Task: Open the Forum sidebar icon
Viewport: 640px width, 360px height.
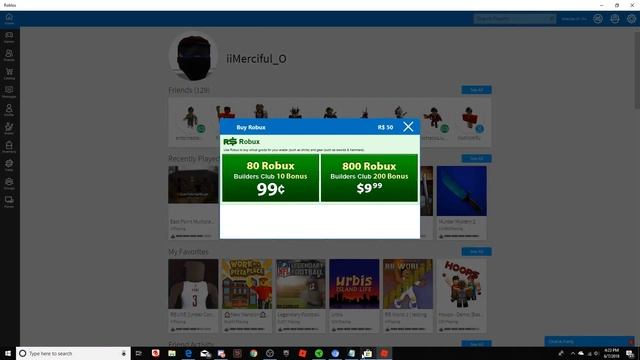Action: (9, 201)
